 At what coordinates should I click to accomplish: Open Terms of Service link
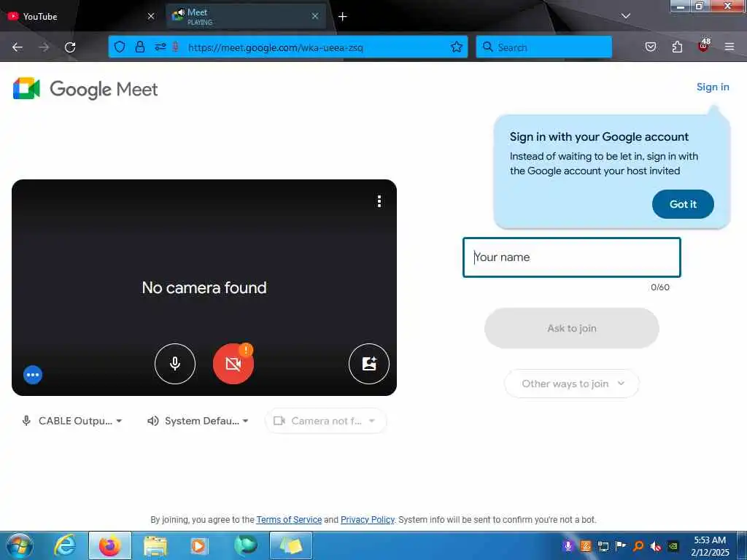click(289, 519)
